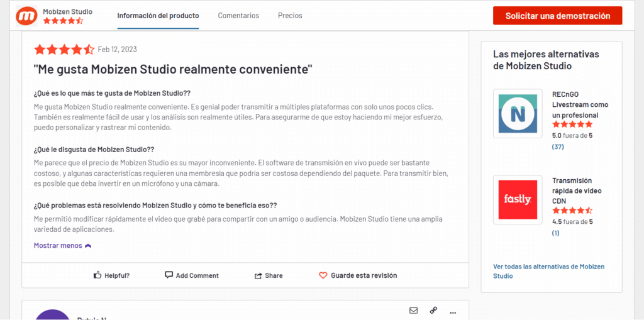The image size is (644, 320).
Task: Click RECnGO five-star rating
Action: [x=572, y=124]
